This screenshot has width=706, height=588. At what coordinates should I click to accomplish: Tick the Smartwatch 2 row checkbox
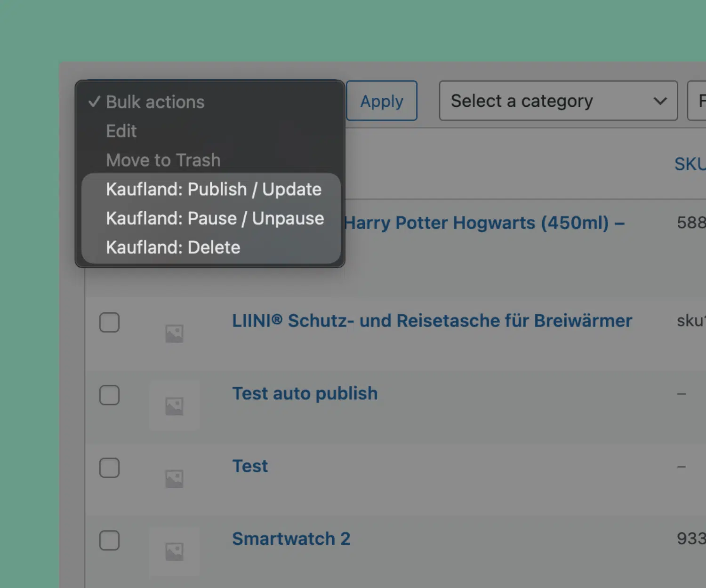coord(109,540)
